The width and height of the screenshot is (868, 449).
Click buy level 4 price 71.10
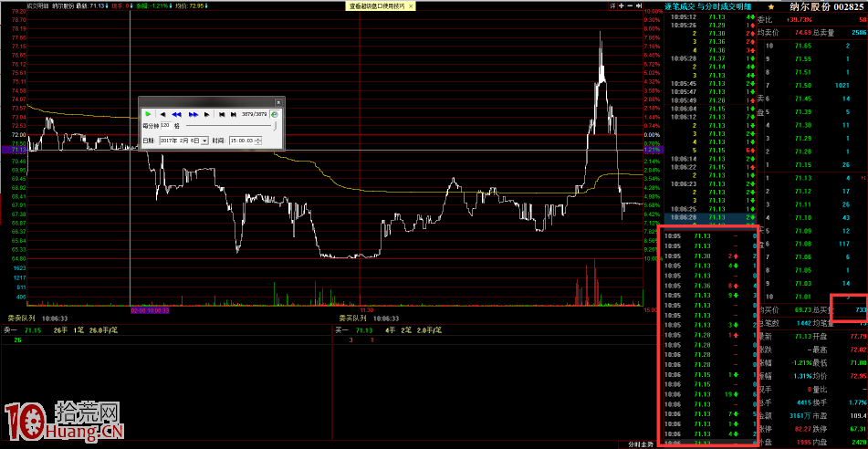click(802, 217)
